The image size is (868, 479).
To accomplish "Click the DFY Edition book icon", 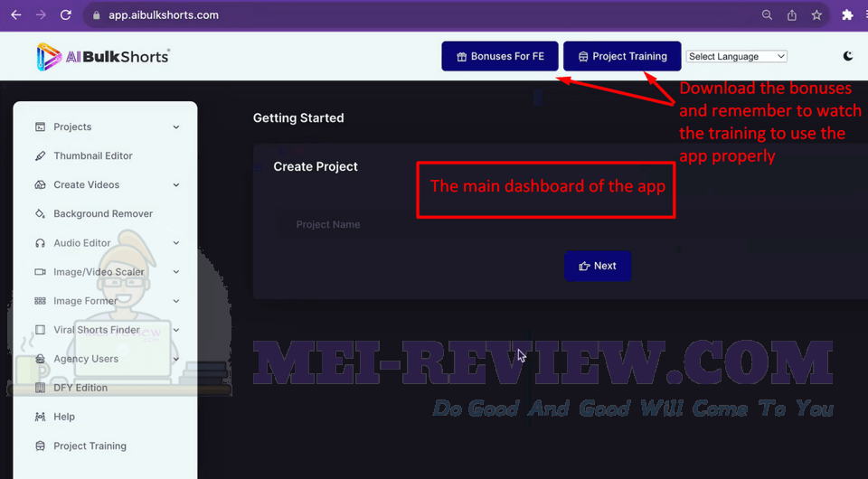I will (x=40, y=388).
